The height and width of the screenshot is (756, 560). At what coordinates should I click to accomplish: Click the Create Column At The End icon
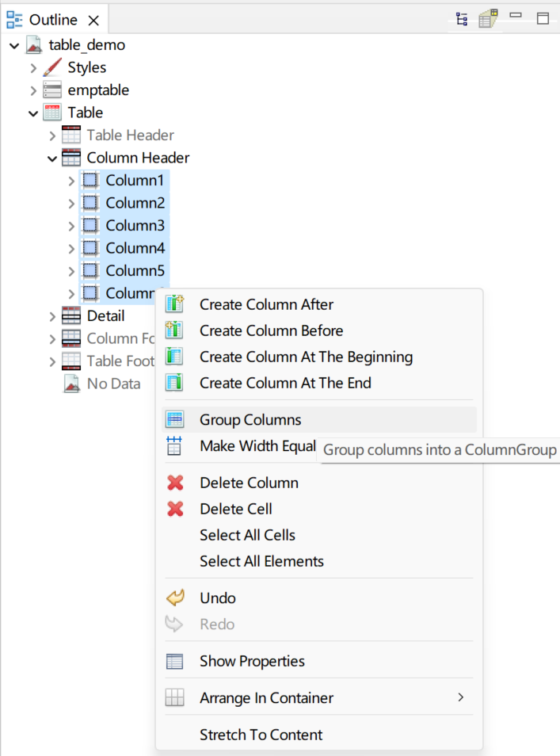tap(176, 383)
